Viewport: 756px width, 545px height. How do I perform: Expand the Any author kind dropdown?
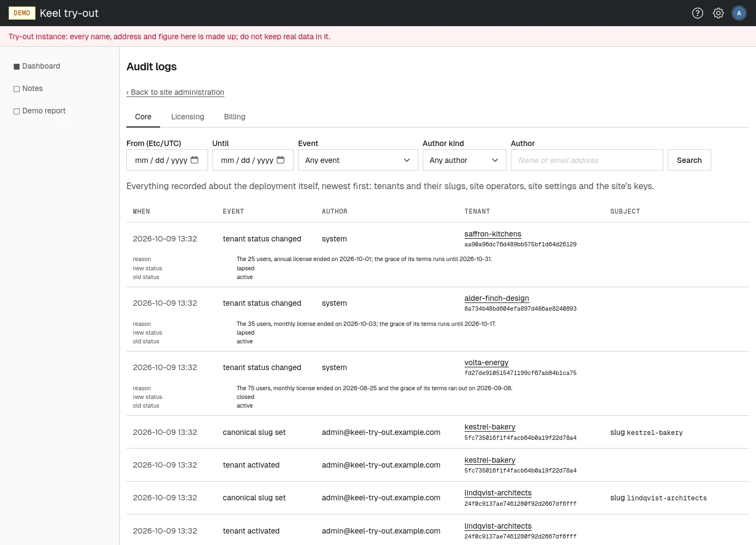(465, 160)
